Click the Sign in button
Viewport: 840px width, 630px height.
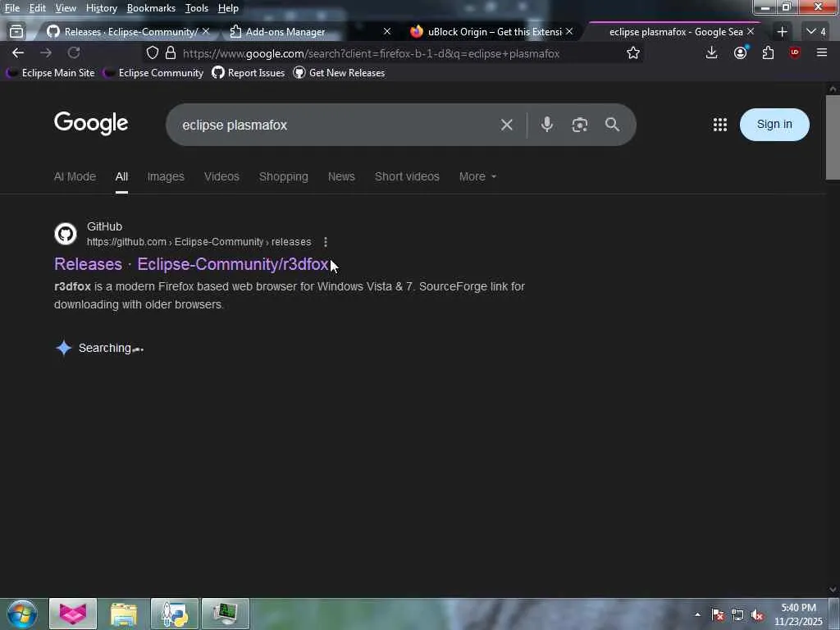(x=774, y=125)
